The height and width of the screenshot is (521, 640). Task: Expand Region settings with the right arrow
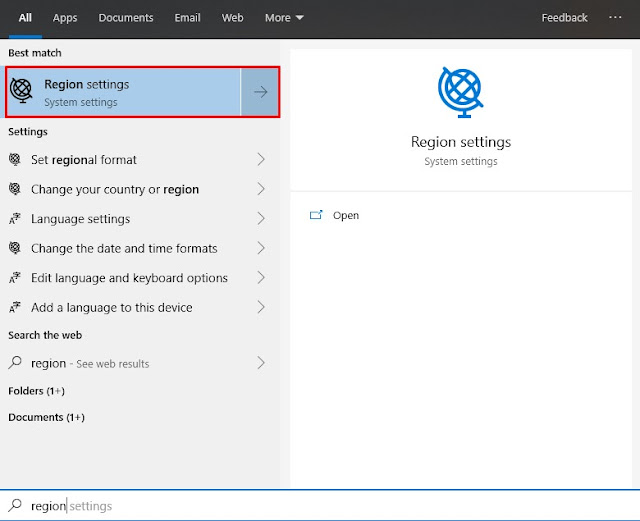260,92
